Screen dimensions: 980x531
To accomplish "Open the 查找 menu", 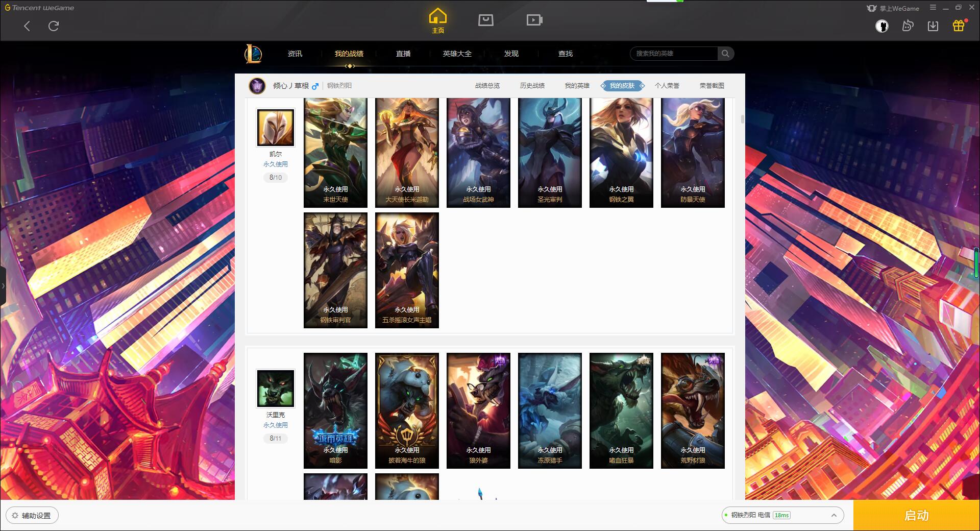I will 565,54.
